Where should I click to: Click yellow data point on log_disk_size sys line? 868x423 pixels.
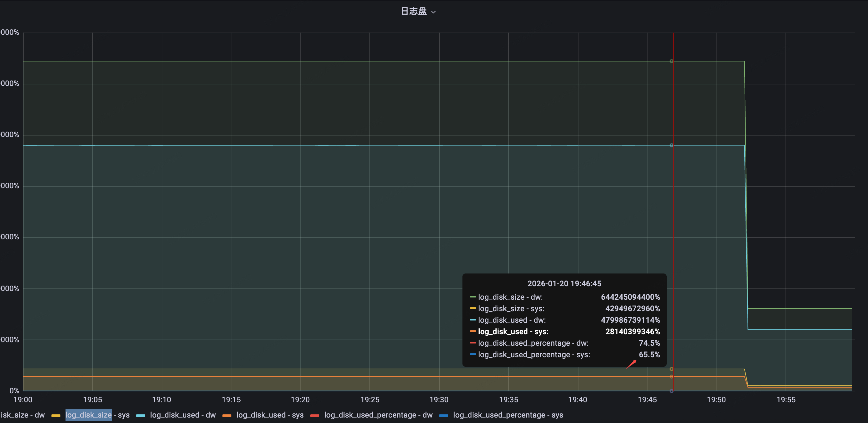click(x=671, y=369)
